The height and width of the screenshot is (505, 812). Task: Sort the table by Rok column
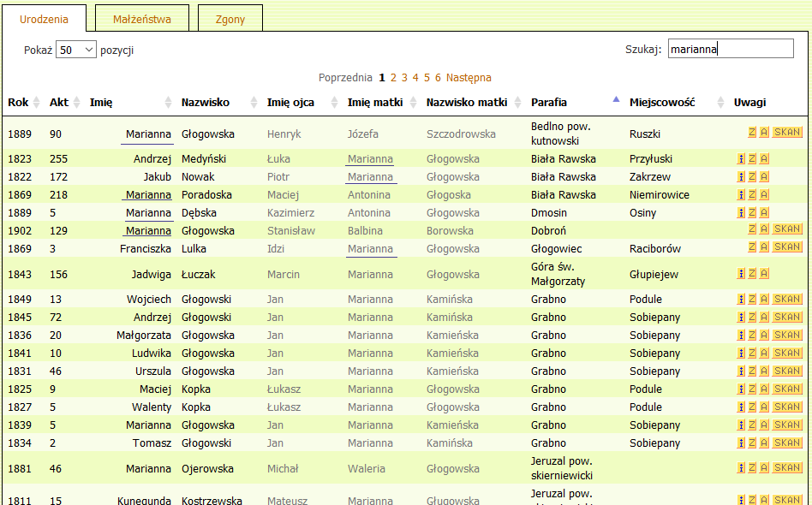point(19,103)
